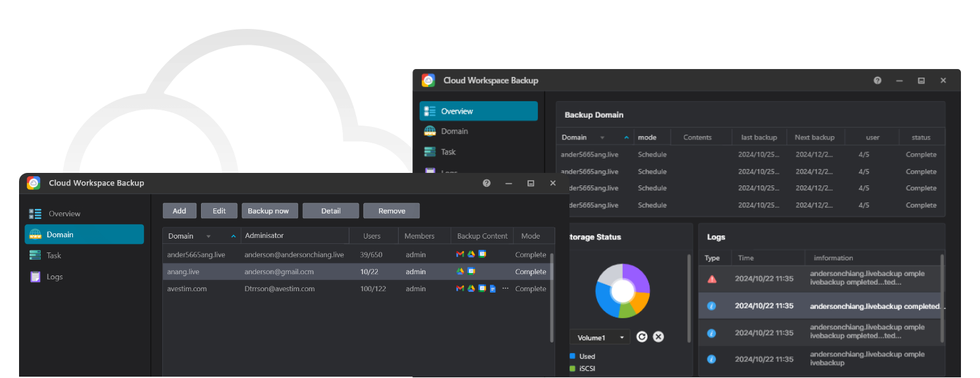The height and width of the screenshot is (378, 980).
Task: Click the blue Used legend swatch
Action: 572,356
